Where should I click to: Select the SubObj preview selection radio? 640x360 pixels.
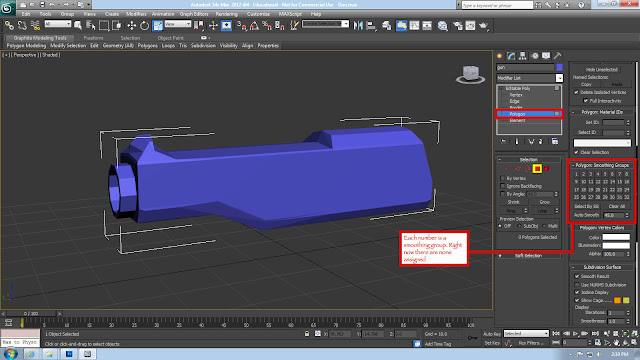pyautogui.click(x=520, y=226)
